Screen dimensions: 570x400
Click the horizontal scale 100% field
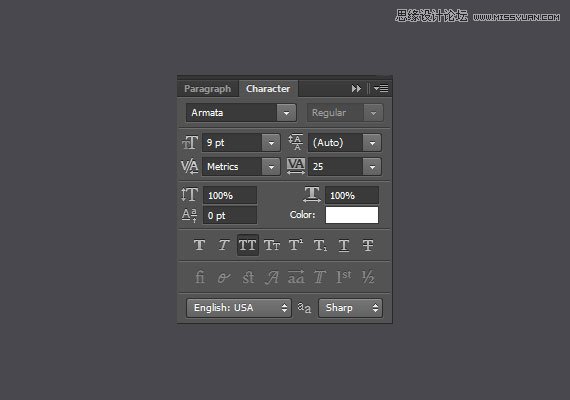pos(352,196)
